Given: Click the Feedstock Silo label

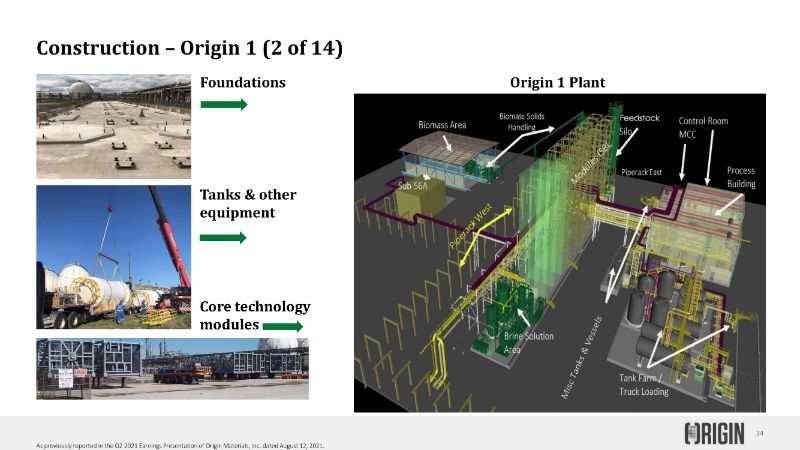Looking at the screenshot, I should tap(633, 124).
